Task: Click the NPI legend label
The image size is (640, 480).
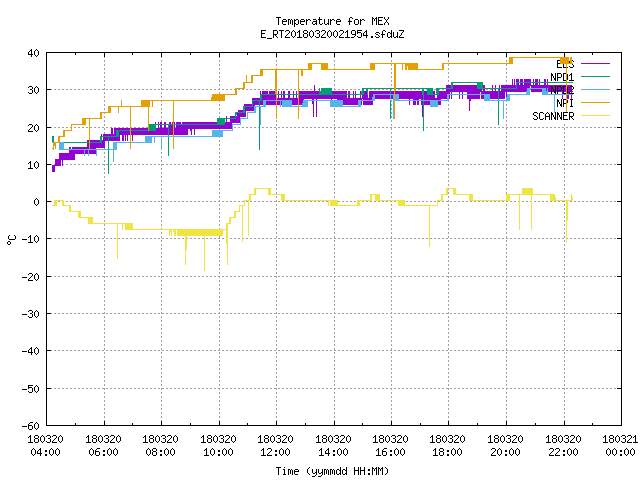Action: point(565,103)
